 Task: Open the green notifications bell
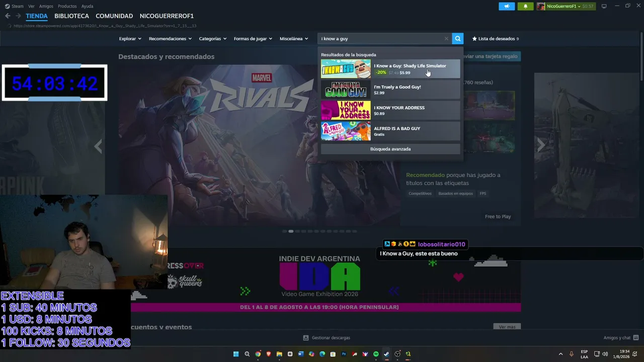coord(526,6)
